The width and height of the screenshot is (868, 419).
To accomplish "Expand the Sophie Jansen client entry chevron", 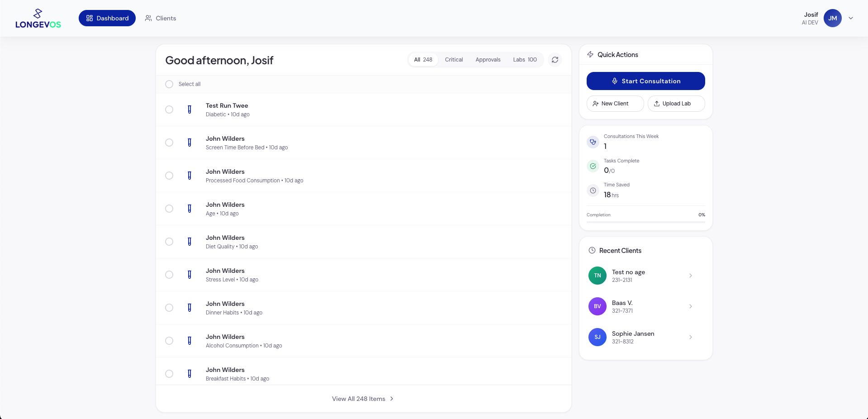I will tap(690, 337).
